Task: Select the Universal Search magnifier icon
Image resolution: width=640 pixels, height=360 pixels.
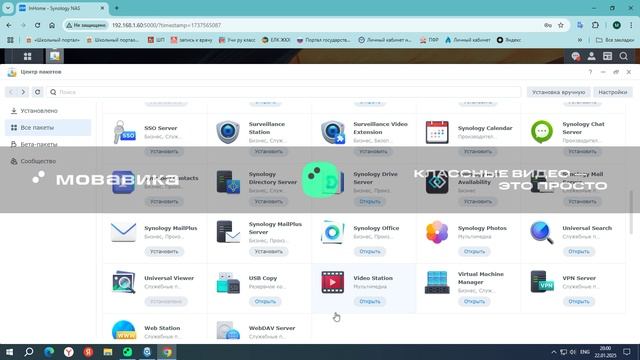Action: pyautogui.click(x=542, y=232)
